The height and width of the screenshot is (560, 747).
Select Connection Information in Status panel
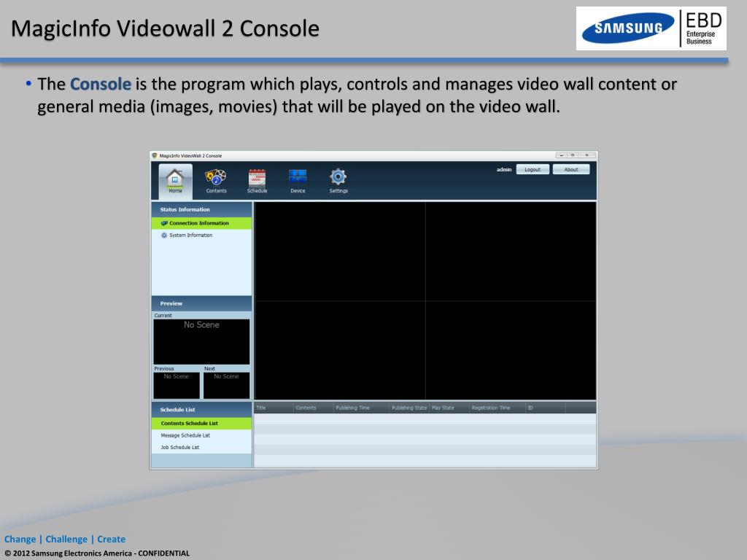(x=201, y=223)
